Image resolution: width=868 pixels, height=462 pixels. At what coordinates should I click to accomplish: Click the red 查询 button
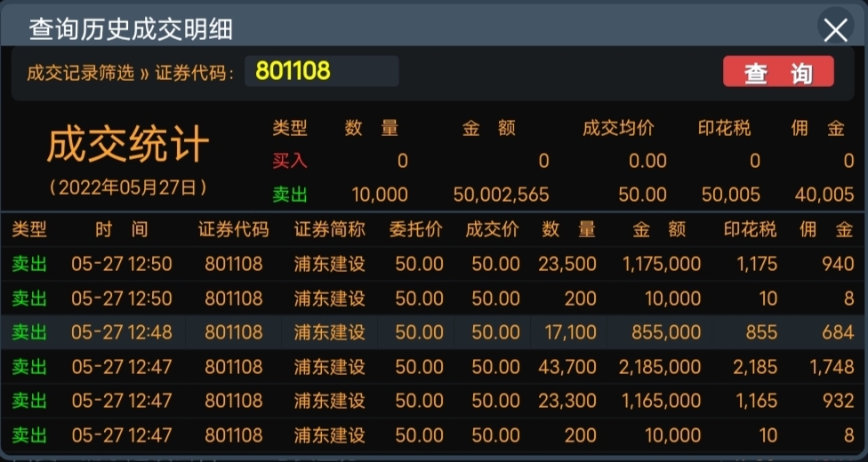coord(778,71)
